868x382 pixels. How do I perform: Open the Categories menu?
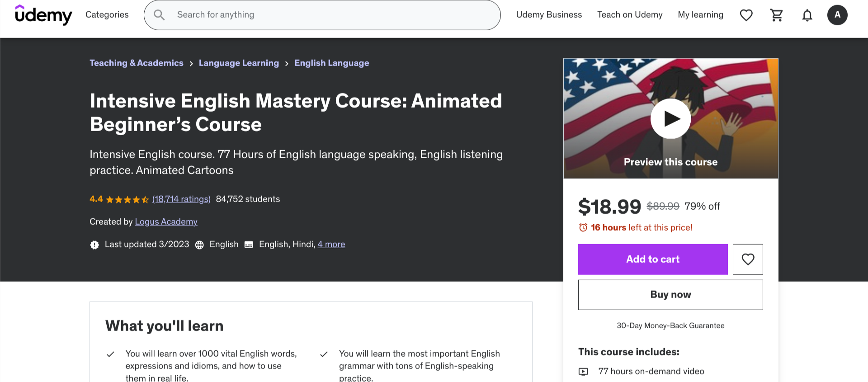tap(107, 15)
